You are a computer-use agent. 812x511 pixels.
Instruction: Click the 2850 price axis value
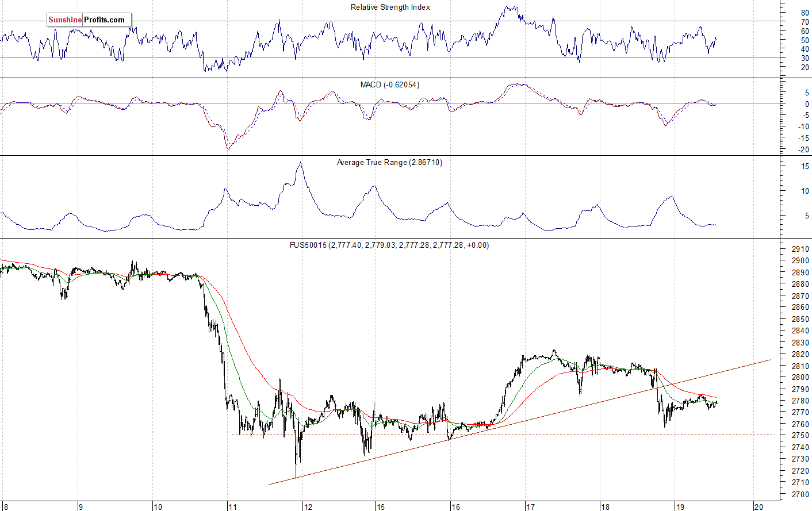pyautogui.click(x=800, y=319)
